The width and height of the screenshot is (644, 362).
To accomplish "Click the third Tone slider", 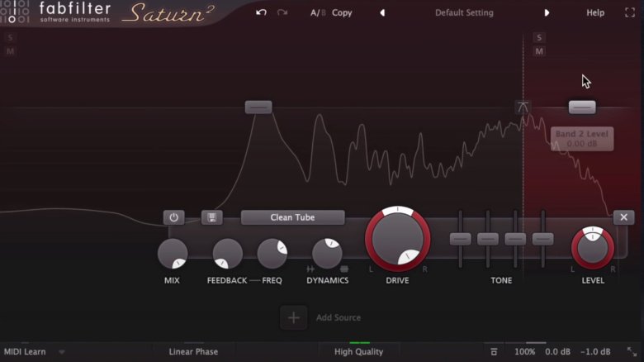I will [x=515, y=239].
